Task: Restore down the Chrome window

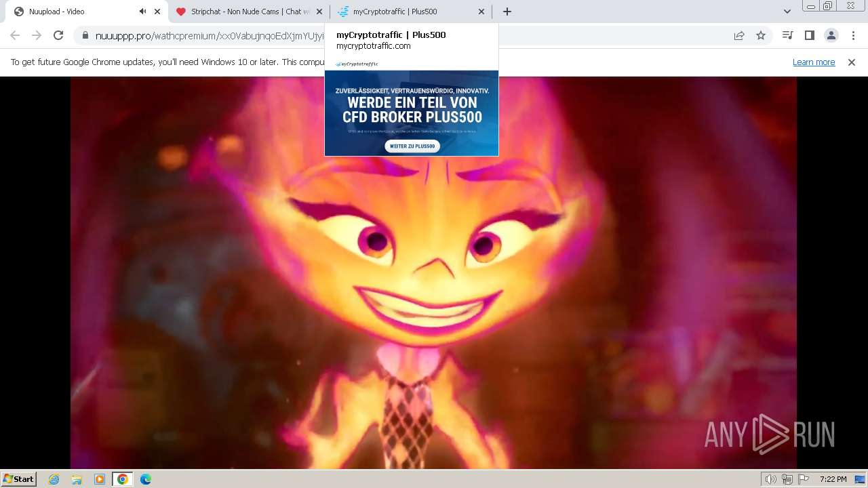Action: (x=827, y=6)
